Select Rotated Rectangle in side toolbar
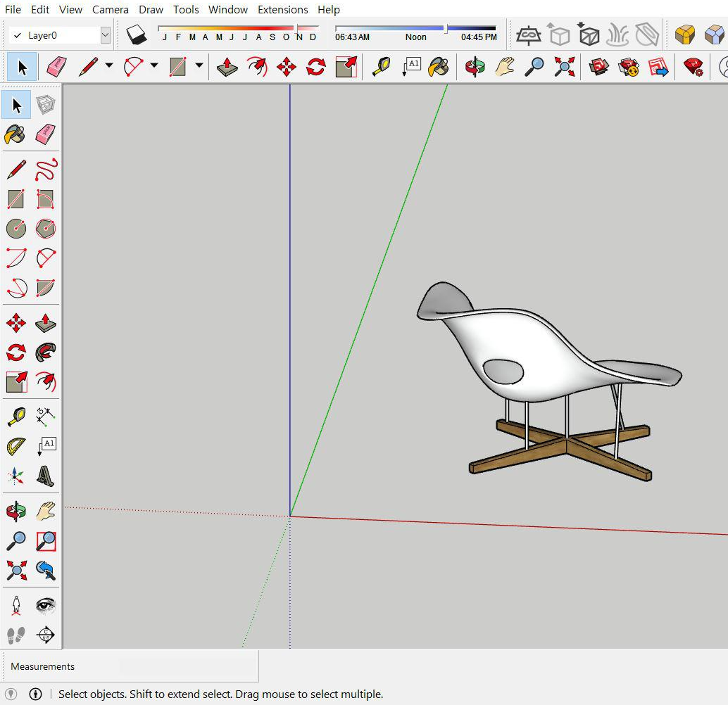 point(46,200)
